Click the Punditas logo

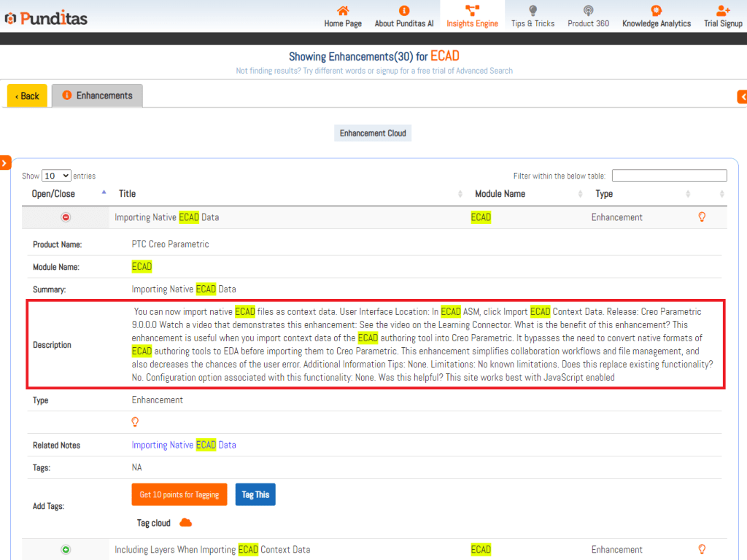(45, 17)
